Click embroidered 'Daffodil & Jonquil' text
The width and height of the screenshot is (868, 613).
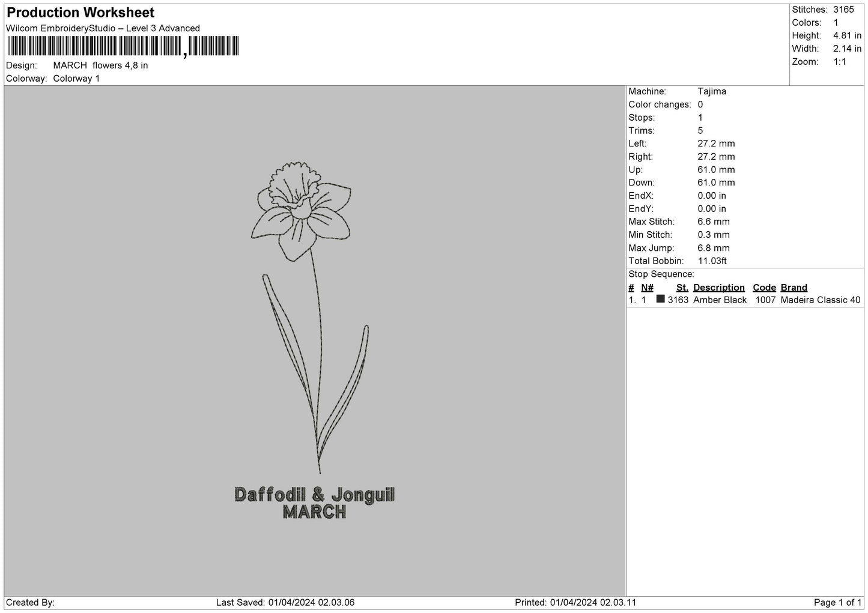point(315,495)
